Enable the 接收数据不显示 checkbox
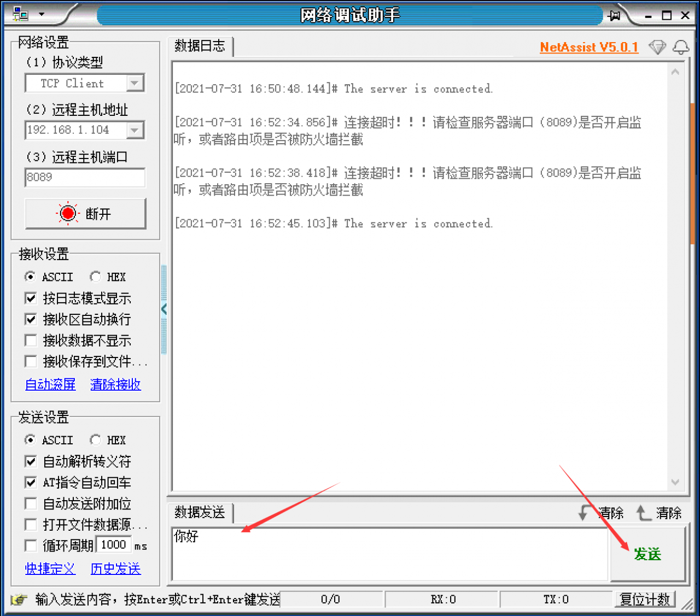Viewport: 700px width, 616px height. [x=31, y=341]
